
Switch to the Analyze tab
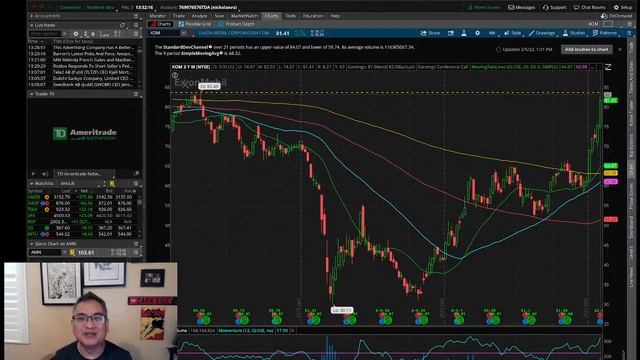pos(199,16)
